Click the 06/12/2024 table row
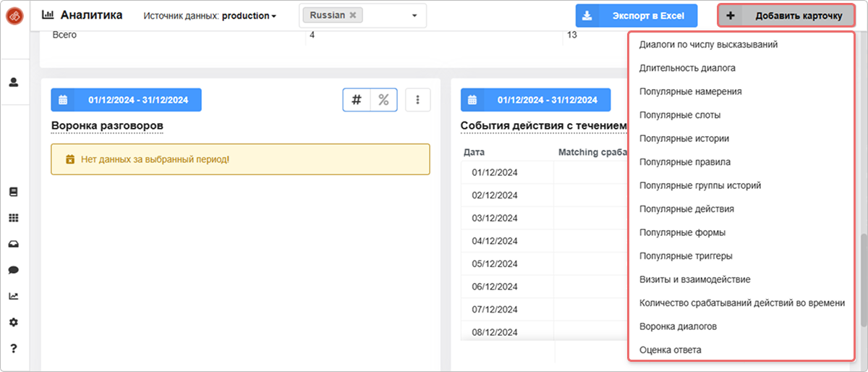This screenshot has height=372, width=868. pos(544,287)
